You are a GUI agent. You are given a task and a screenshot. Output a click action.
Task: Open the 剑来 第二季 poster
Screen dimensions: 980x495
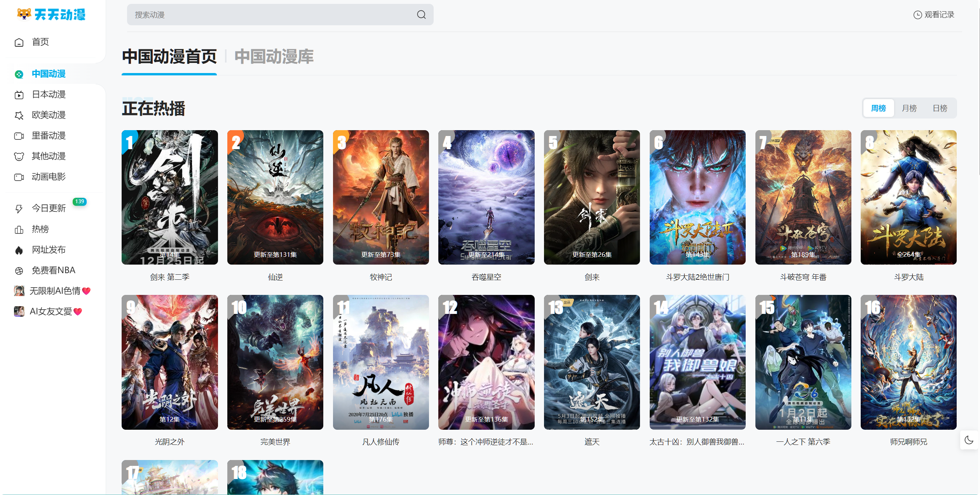click(169, 197)
